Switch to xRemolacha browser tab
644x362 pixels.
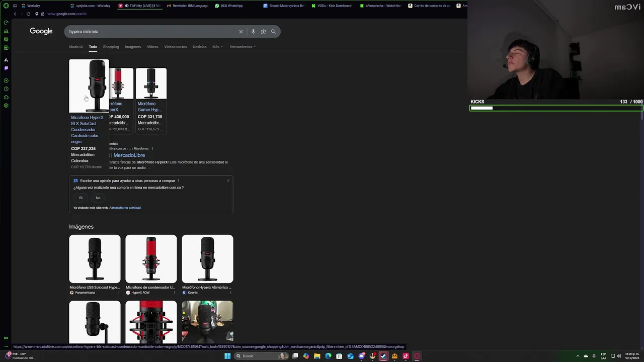pos(380,6)
